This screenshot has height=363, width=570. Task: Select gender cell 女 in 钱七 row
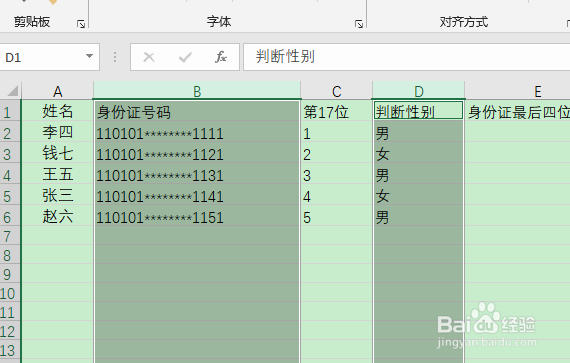click(419, 153)
